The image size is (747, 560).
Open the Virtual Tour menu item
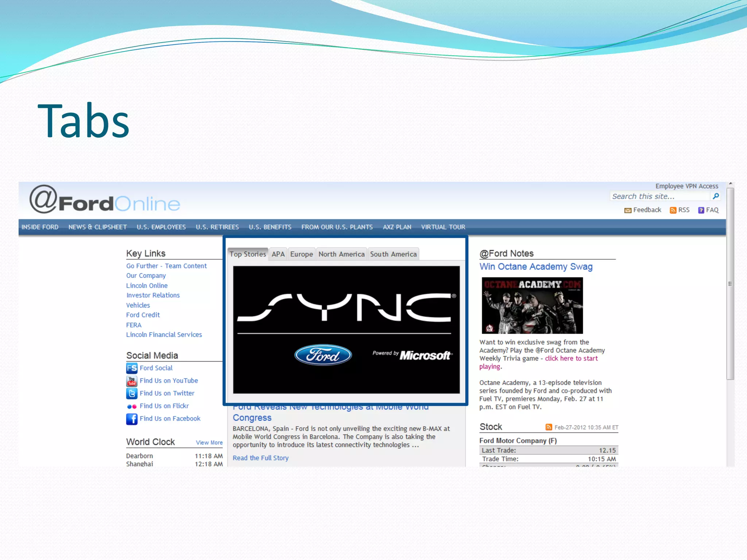(443, 227)
